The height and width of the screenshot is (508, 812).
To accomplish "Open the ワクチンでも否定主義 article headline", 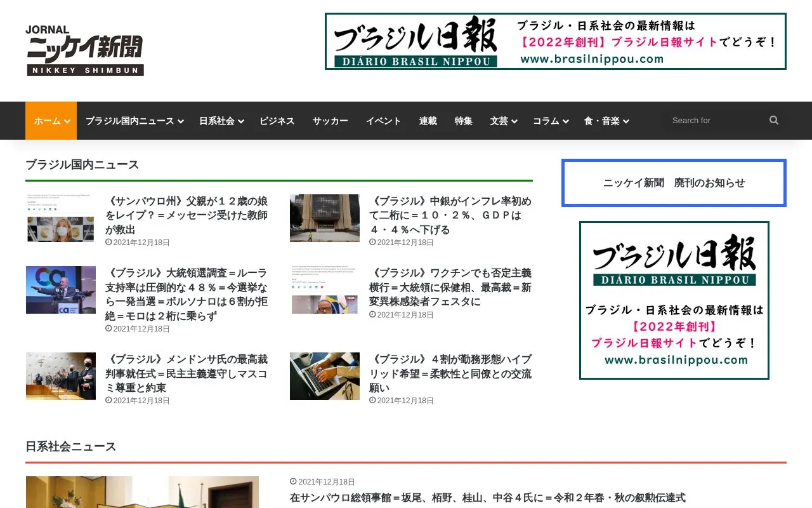I will click(x=450, y=287).
